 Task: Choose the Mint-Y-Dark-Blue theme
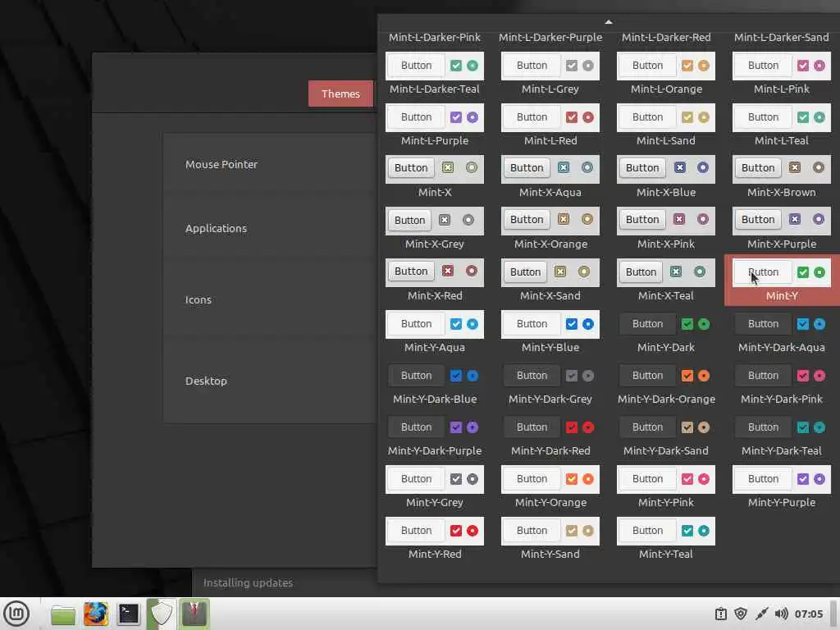pyautogui.click(x=435, y=384)
